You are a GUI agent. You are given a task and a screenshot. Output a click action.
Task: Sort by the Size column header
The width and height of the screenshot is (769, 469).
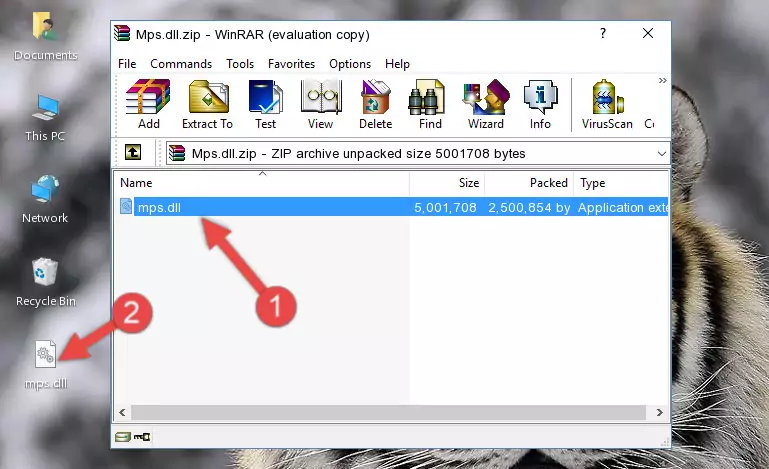447,183
